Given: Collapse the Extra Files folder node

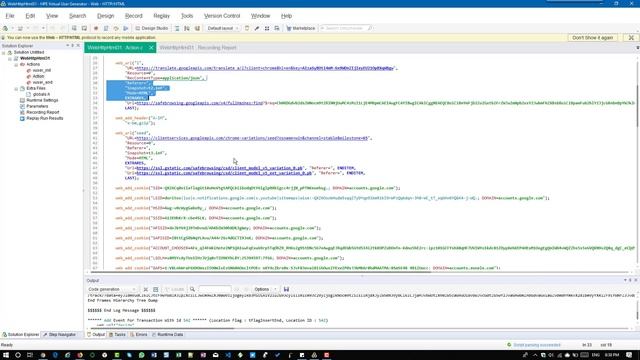Looking at the screenshot, I should click(x=16, y=89).
